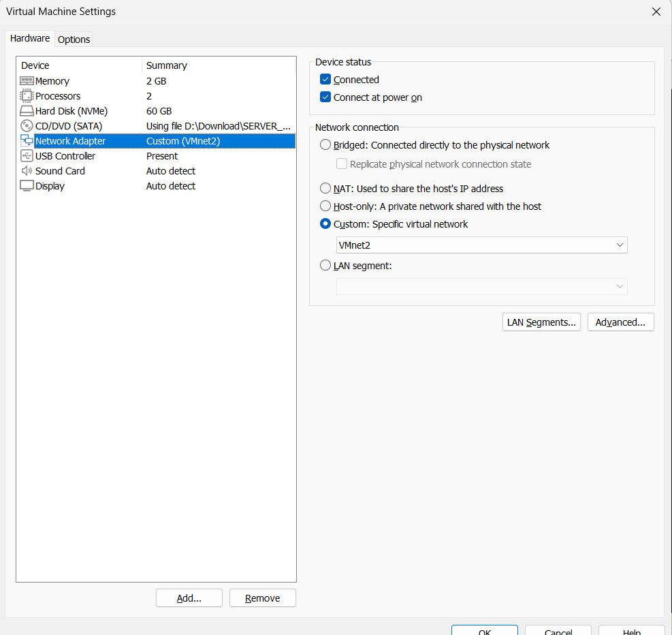Select the USB Controller row
The height and width of the screenshot is (635, 672).
pos(156,156)
